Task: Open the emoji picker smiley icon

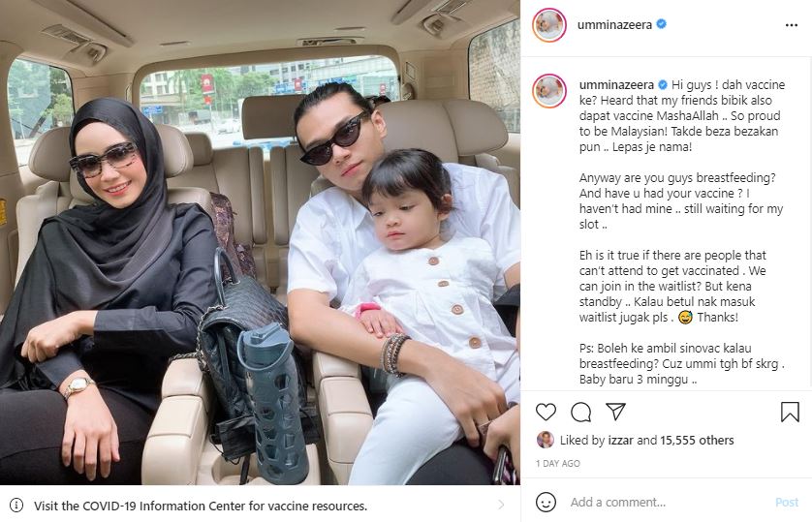Action: 546,502
